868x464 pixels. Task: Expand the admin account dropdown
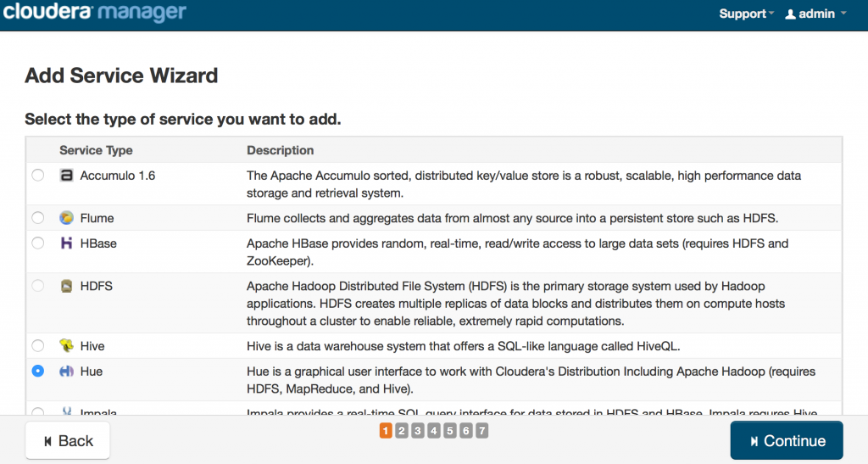pyautogui.click(x=816, y=14)
